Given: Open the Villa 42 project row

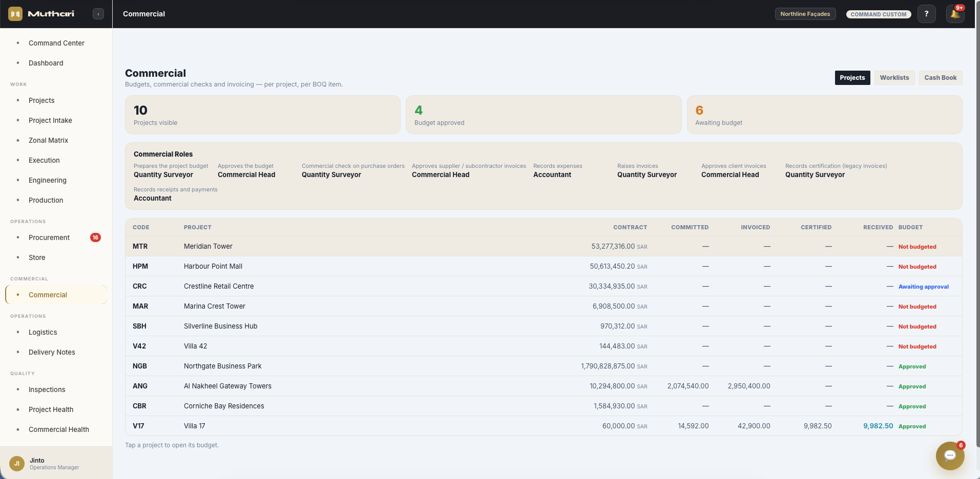Looking at the screenshot, I should pos(544,346).
